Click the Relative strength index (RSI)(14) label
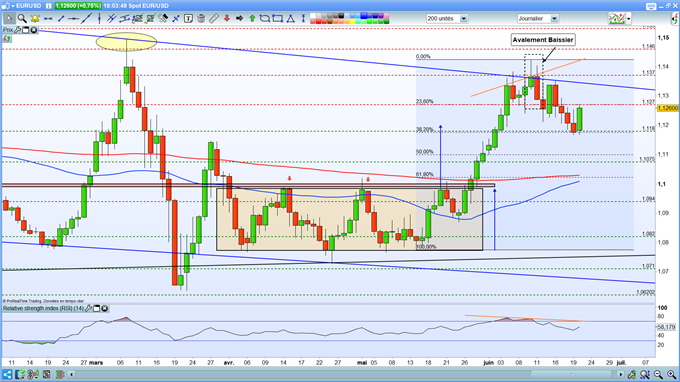 click(43, 308)
